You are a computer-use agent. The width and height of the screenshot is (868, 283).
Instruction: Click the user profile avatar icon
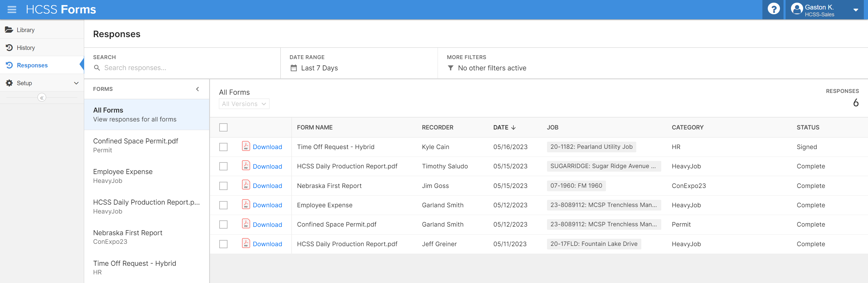(x=797, y=10)
